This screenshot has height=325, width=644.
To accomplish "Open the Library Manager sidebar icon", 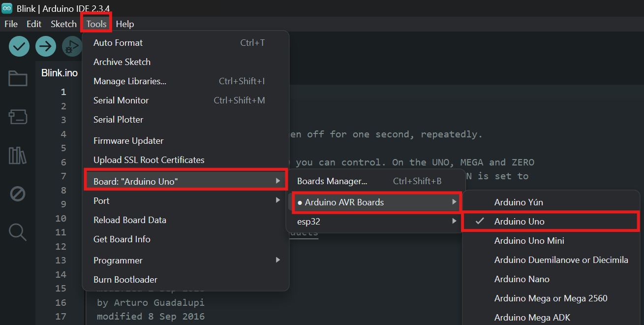I will pyautogui.click(x=18, y=156).
